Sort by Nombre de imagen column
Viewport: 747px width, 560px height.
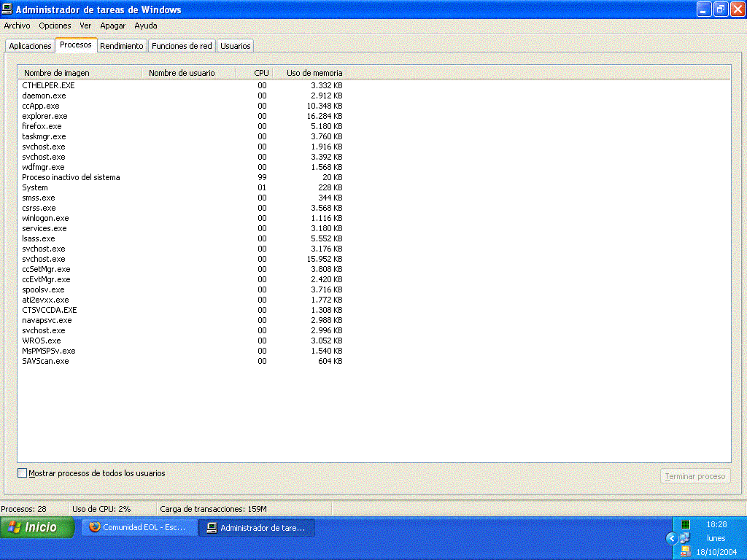click(80, 73)
